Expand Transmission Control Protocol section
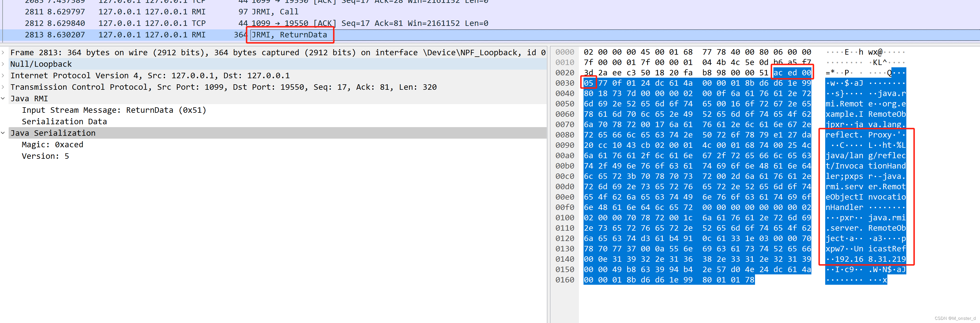 [3, 87]
